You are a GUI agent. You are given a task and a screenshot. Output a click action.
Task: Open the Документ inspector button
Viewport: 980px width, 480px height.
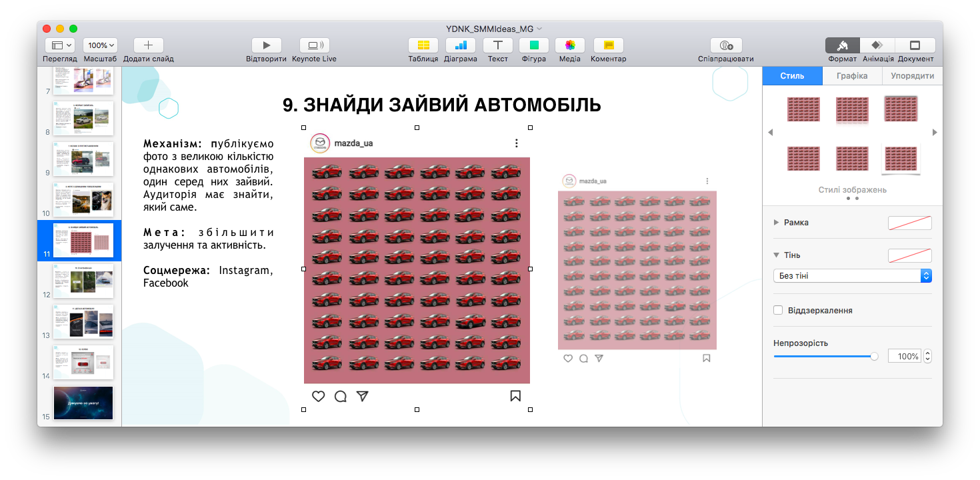[x=915, y=45]
